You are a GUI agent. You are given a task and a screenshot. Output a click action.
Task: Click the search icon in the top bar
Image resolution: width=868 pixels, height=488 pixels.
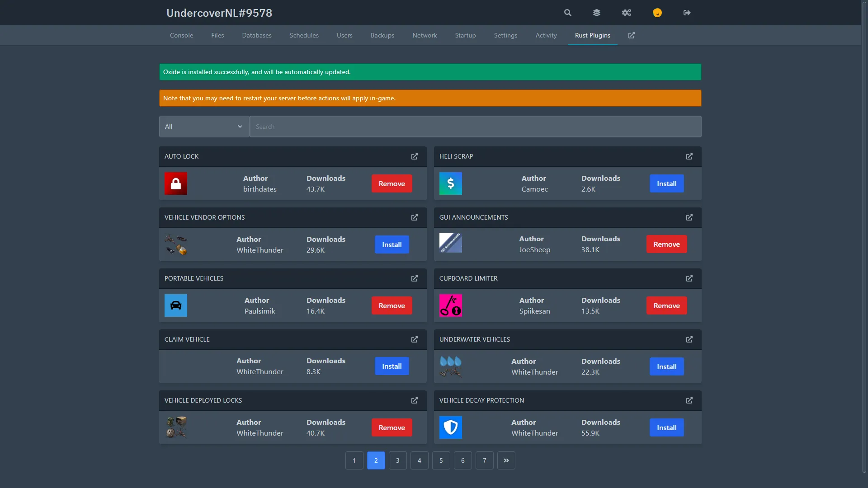567,13
